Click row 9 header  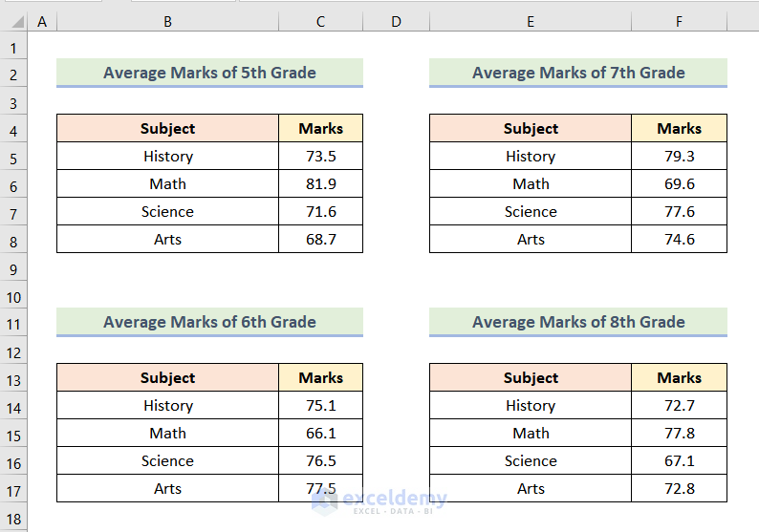point(14,268)
